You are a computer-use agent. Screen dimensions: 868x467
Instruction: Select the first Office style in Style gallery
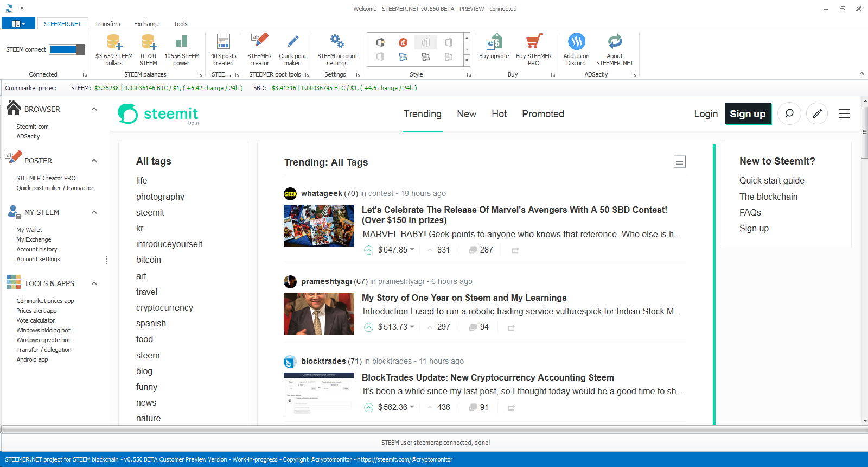(x=380, y=42)
